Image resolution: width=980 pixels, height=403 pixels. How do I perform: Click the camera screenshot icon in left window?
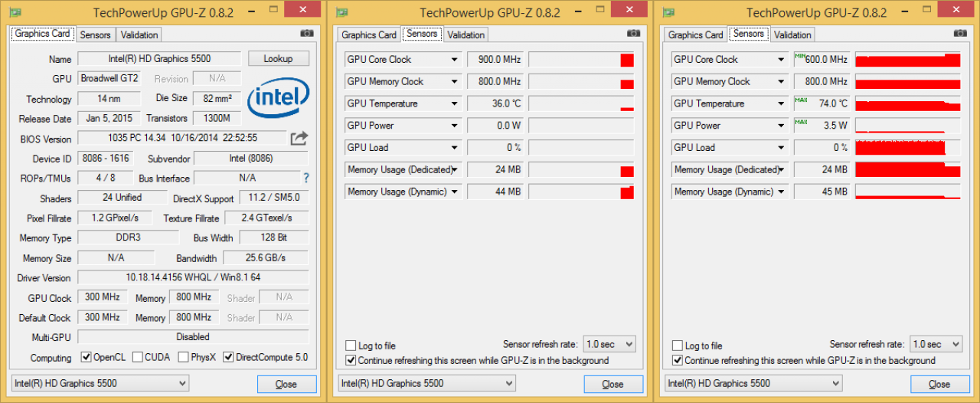[x=307, y=34]
